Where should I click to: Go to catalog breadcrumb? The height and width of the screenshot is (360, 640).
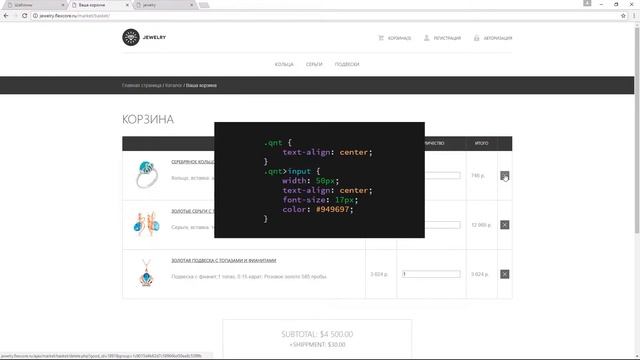point(173,86)
